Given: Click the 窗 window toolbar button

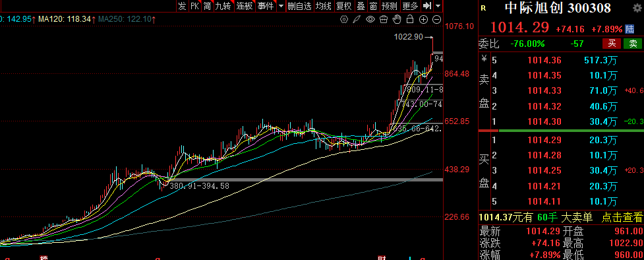Looking at the screenshot, I should click(373, 6).
